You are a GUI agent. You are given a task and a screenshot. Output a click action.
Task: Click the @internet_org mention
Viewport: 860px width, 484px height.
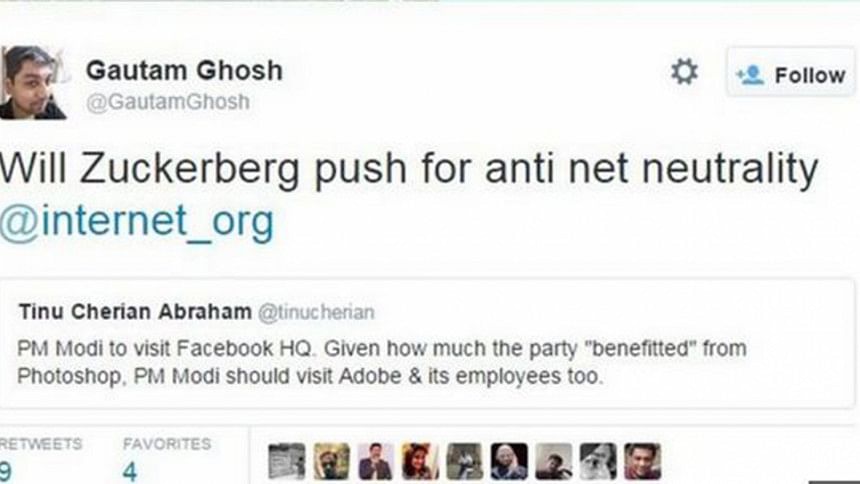click(x=136, y=222)
